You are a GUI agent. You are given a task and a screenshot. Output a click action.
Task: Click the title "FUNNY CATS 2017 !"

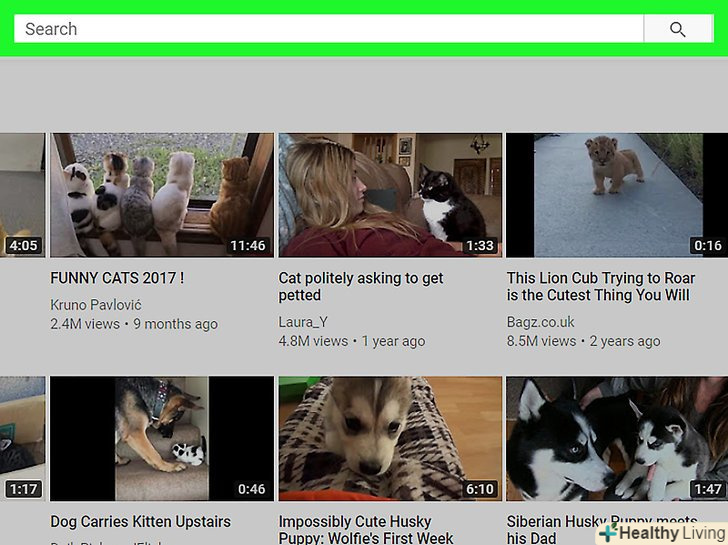click(117, 278)
